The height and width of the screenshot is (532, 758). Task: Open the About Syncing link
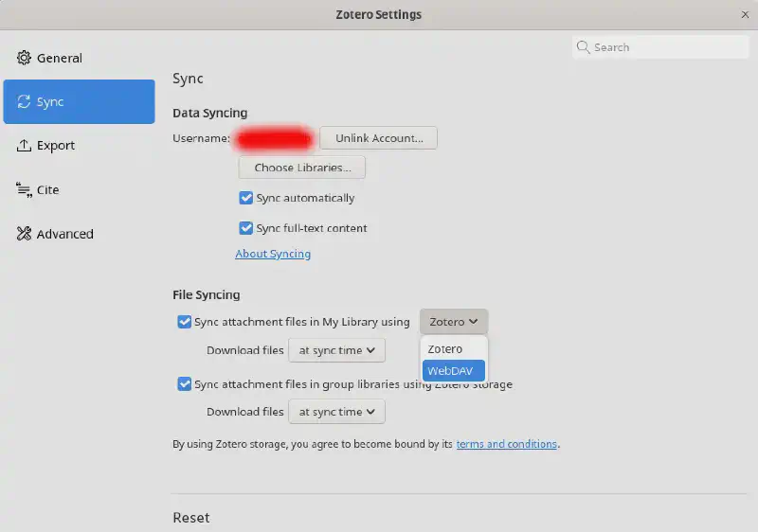(x=273, y=254)
